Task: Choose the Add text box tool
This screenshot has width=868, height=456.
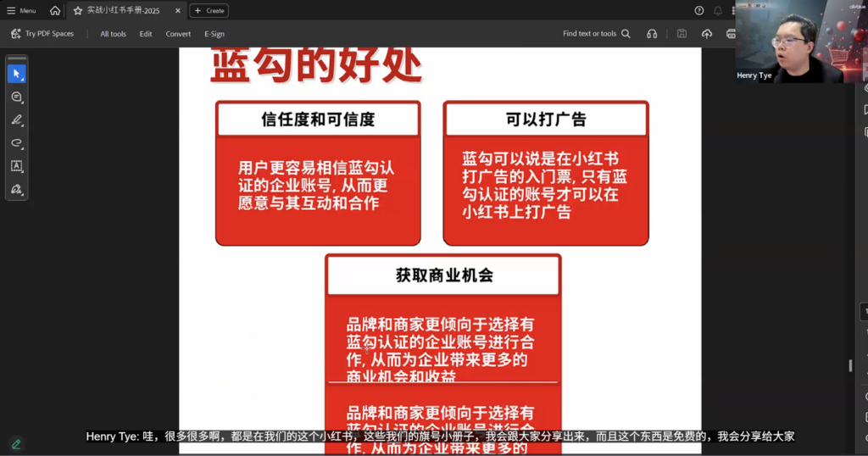Action: point(17,166)
